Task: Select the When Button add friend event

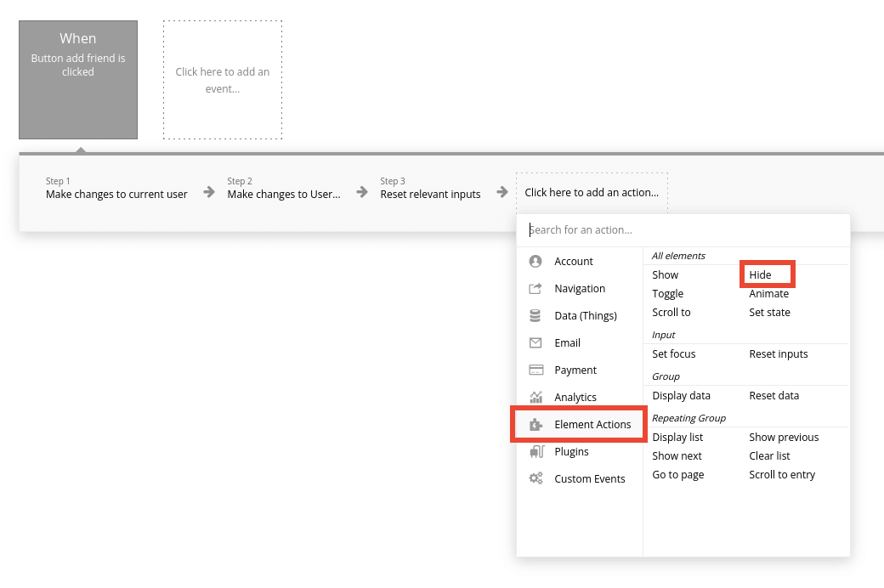Action: [78, 80]
